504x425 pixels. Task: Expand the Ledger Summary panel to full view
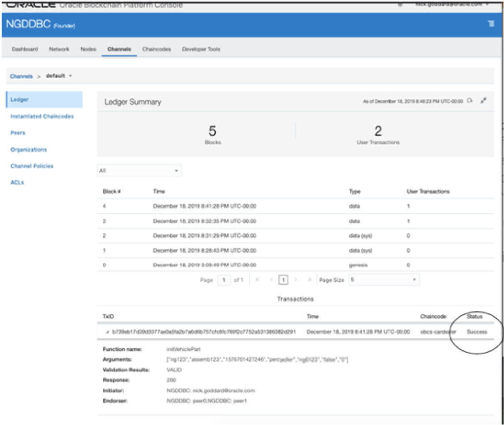484,101
